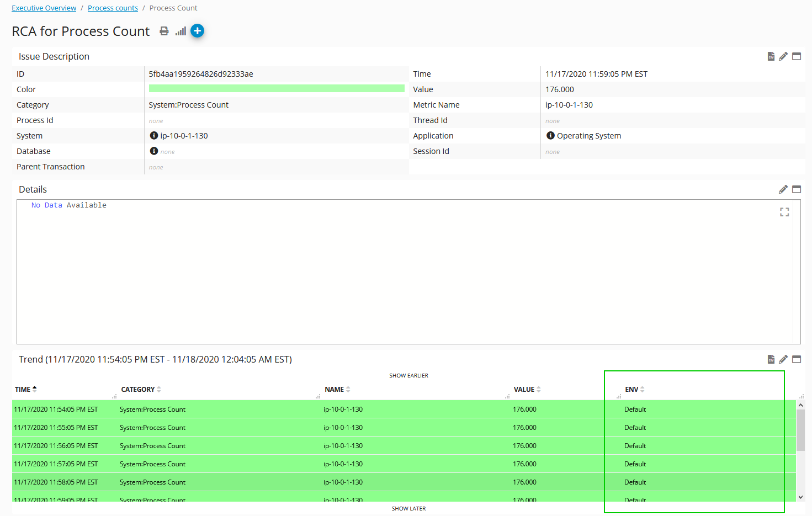Click the blue plus icon near the title
Screen dimensions: 812x516
click(197, 31)
